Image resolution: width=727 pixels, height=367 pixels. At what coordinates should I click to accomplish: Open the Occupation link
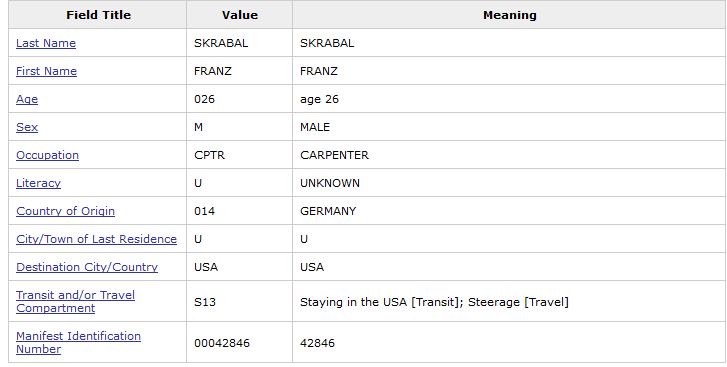pos(47,155)
